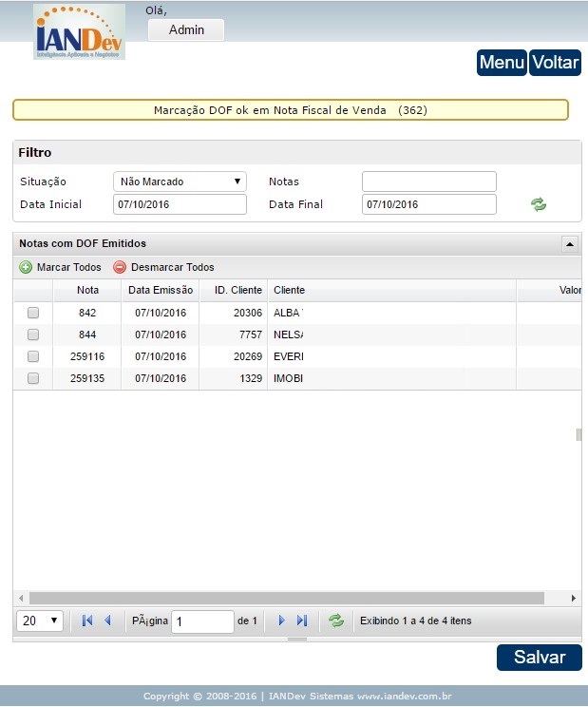Click client ID 20306
Viewport: 588px width, 707px height.
[248, 313]
